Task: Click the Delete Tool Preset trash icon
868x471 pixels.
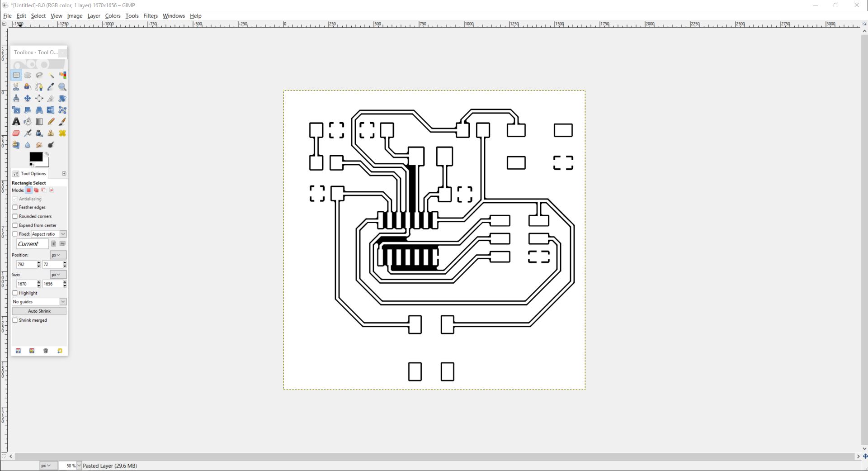Action: pos(45,351)
